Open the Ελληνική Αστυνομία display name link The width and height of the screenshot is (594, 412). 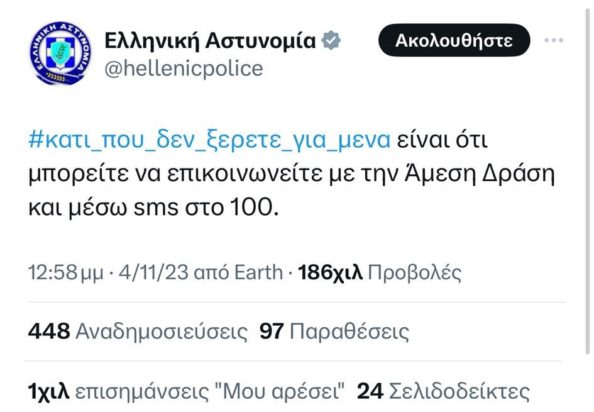(x=210, y=40)
